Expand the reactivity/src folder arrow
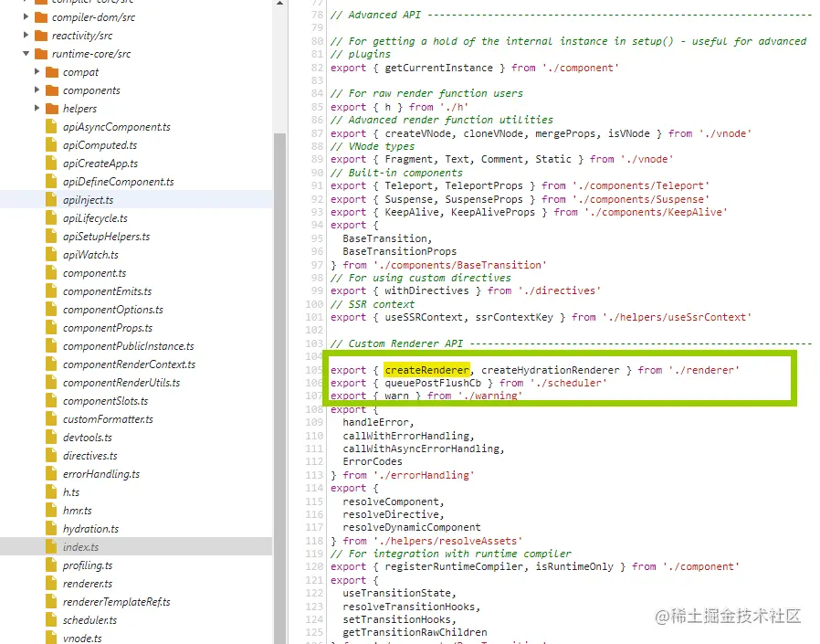The width and height of the screenshot is (820, 644). click(26, 36)
